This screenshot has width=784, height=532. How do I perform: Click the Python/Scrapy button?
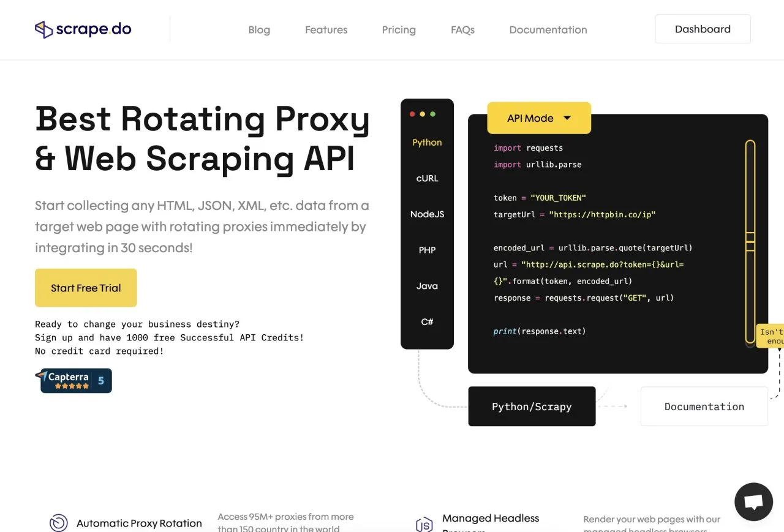pos(532,406)
